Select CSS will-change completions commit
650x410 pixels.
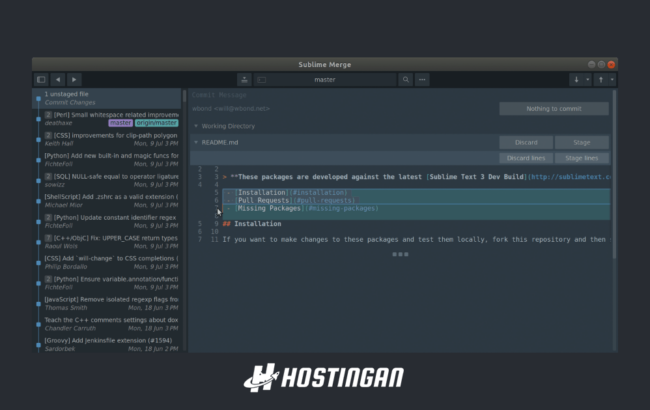(107, 262)
